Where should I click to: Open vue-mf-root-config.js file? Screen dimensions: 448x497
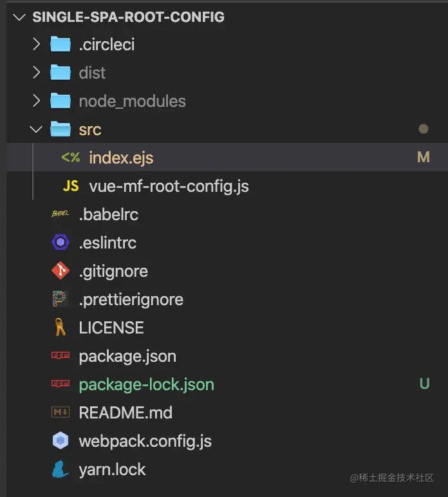169,186
